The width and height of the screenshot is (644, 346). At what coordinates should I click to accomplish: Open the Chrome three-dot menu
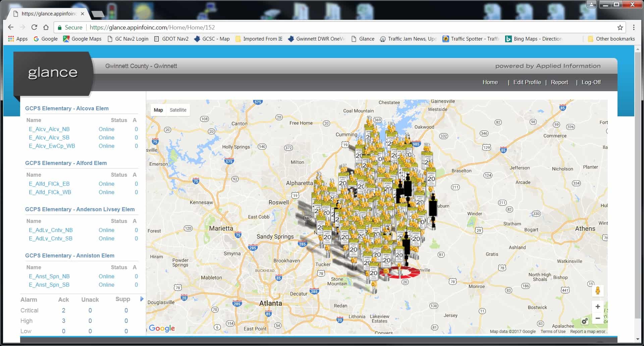634,27
